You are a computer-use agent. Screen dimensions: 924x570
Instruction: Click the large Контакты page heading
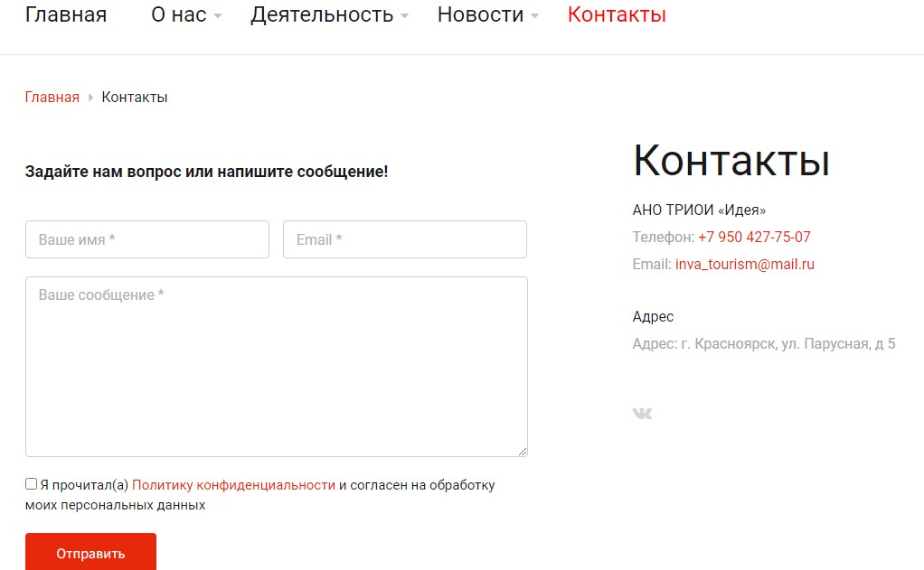pos(731,161)
